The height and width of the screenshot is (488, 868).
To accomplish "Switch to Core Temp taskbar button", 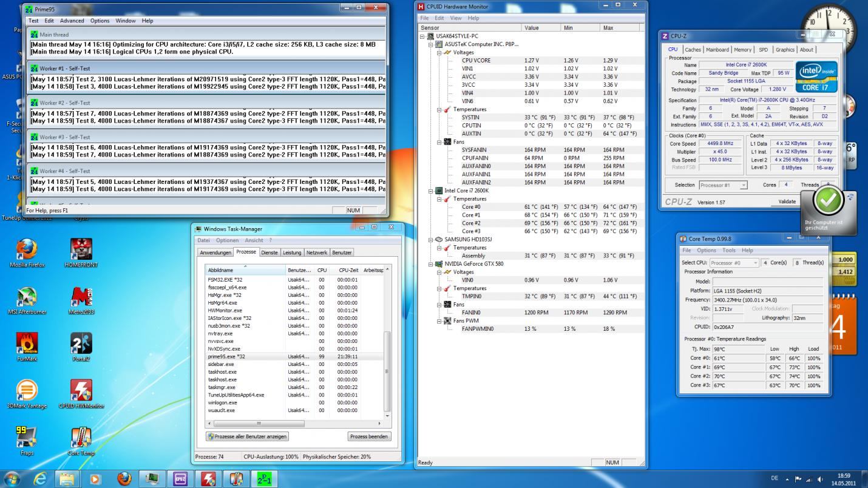I will tap(236, 479).
